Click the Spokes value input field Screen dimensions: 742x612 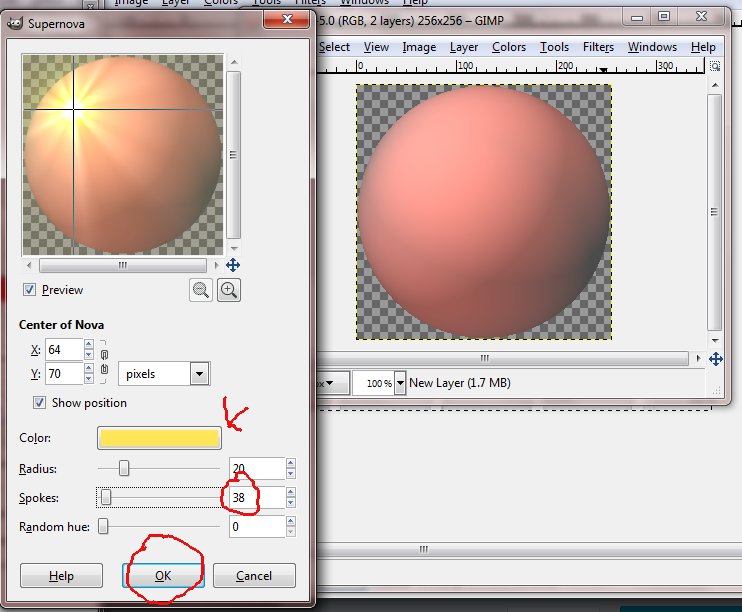pyautogui.click(x=256, y=497)
